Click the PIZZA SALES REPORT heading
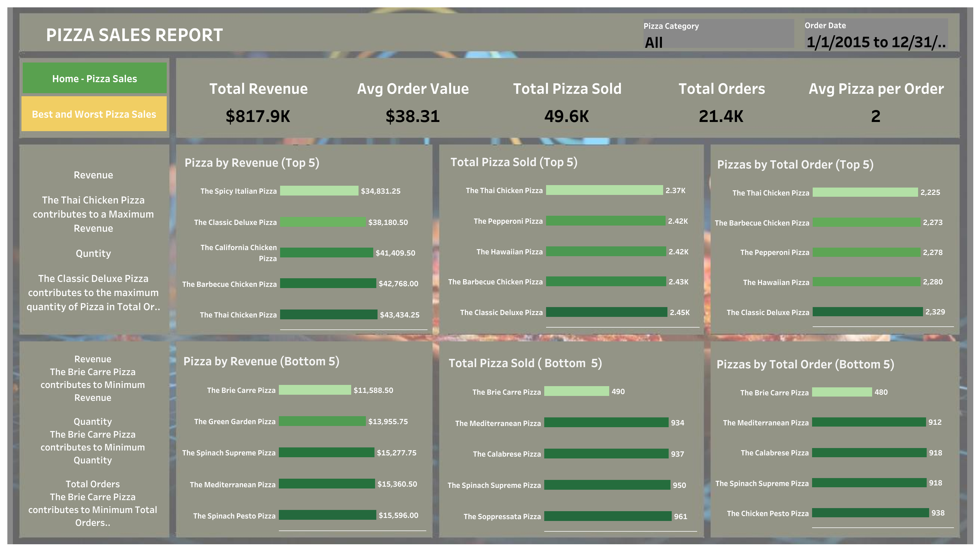 [134, 35]
